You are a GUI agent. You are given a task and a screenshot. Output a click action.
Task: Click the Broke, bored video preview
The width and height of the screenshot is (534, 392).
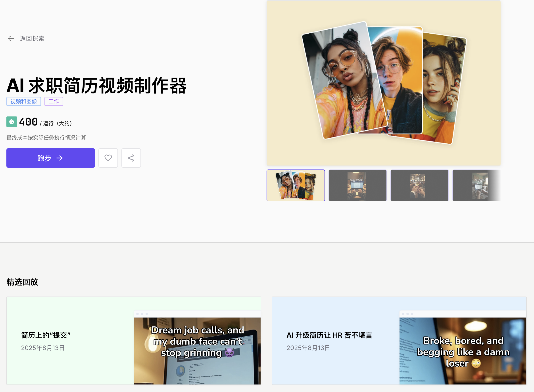click(463, 351)
